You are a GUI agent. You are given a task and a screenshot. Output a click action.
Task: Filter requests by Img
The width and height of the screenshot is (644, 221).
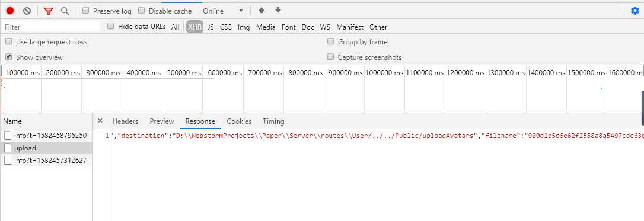coord(244,27)
